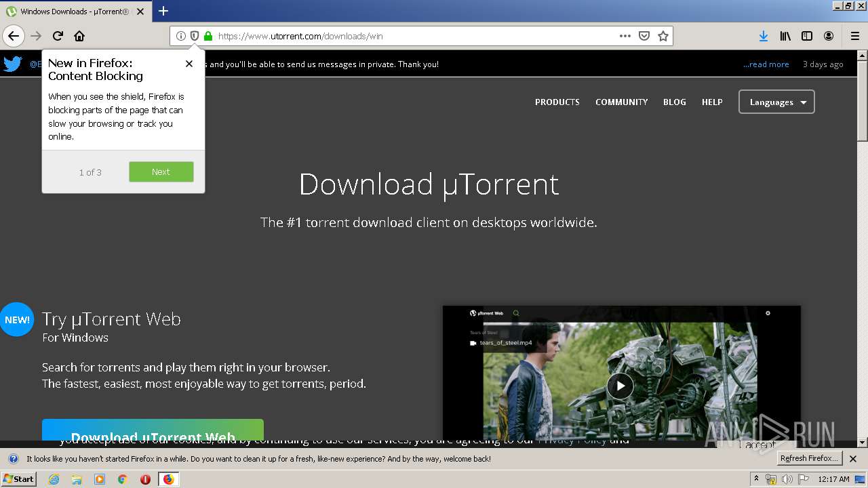Open the Firefox hamburger menu
Image resolution: width=868 pixels, height=488 pixels.
tap(854, 36)
